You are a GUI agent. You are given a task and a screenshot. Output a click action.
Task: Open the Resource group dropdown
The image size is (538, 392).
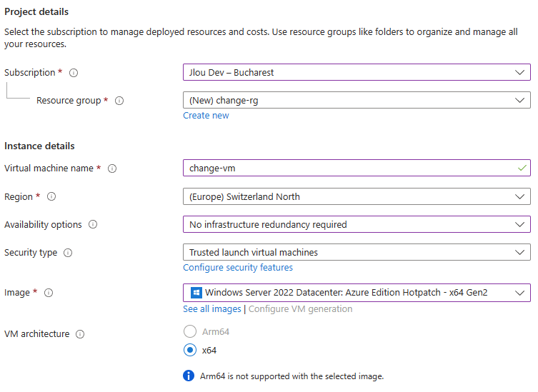tap(357, 100)
